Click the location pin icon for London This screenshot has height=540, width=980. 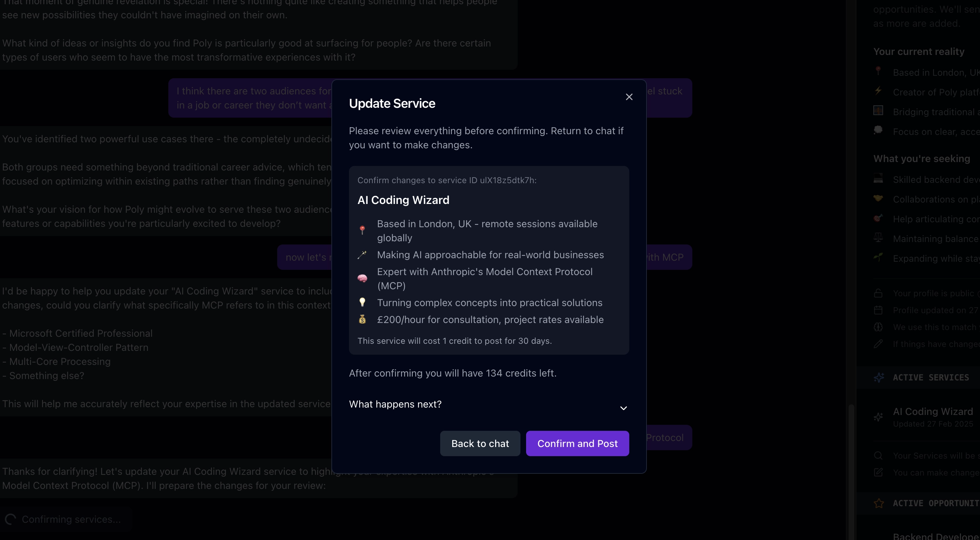363,228
